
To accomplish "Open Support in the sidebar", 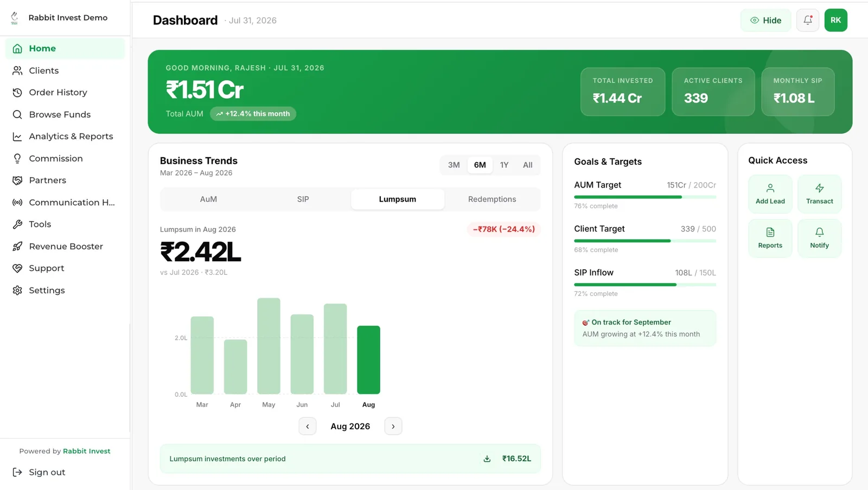I will 65,268.
